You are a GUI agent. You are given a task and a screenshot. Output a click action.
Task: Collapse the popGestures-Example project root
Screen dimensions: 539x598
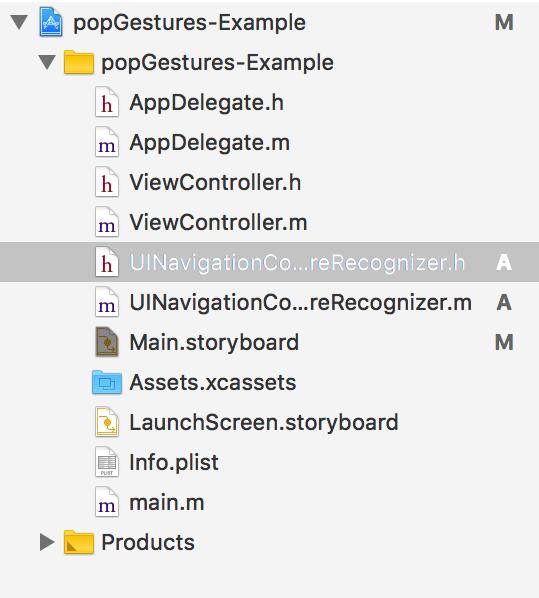point(19,22)
